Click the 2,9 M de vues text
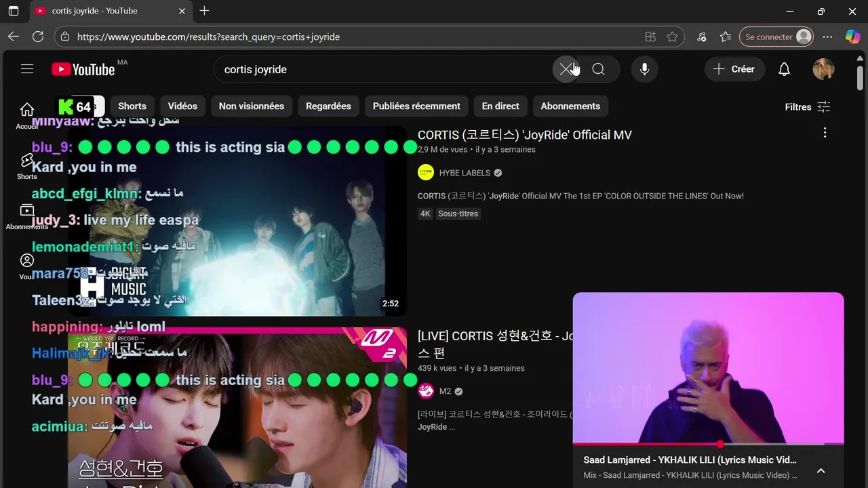Screen dimensions: 868x488 pos(443,150)
